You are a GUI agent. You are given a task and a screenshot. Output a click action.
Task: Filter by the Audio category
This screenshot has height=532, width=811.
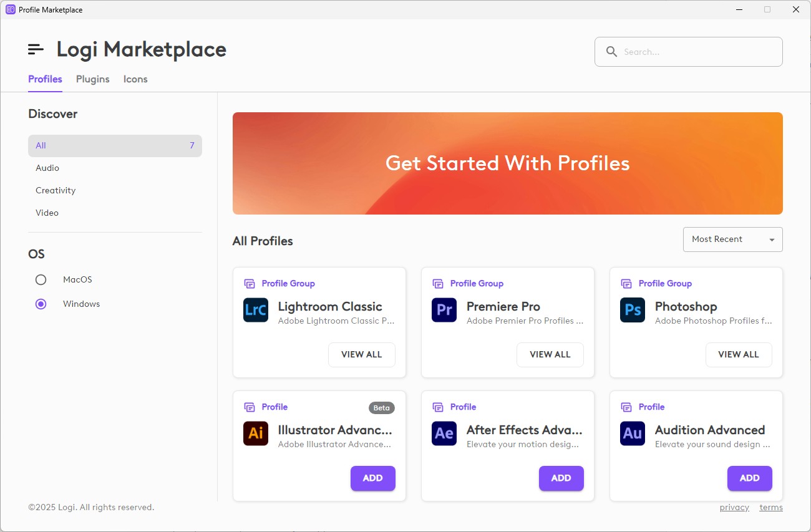tap(47, 168)
